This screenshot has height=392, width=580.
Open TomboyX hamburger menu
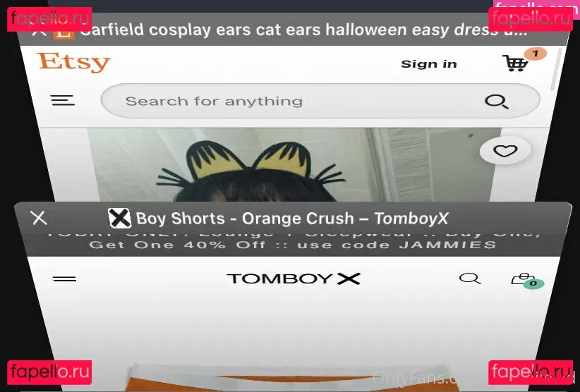click(x=65, y=279)
